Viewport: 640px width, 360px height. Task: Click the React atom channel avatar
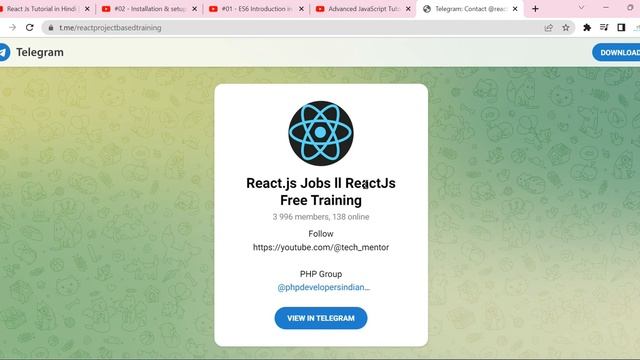[321, 133]
